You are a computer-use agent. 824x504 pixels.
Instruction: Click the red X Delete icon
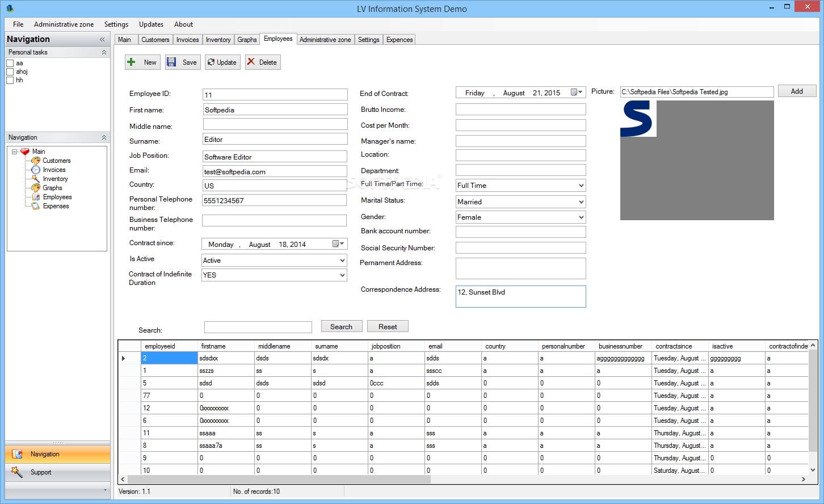click(x=251, y=62)
